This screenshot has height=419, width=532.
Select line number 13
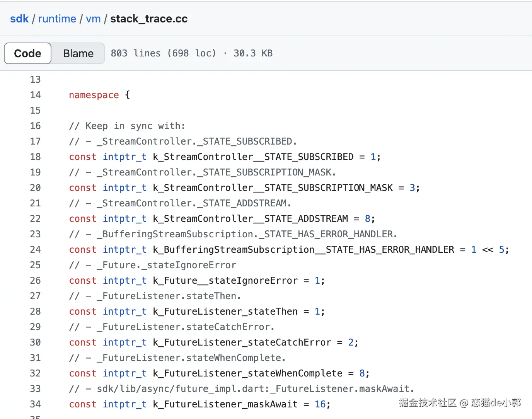pyautogui.click(x=35, y=80)
